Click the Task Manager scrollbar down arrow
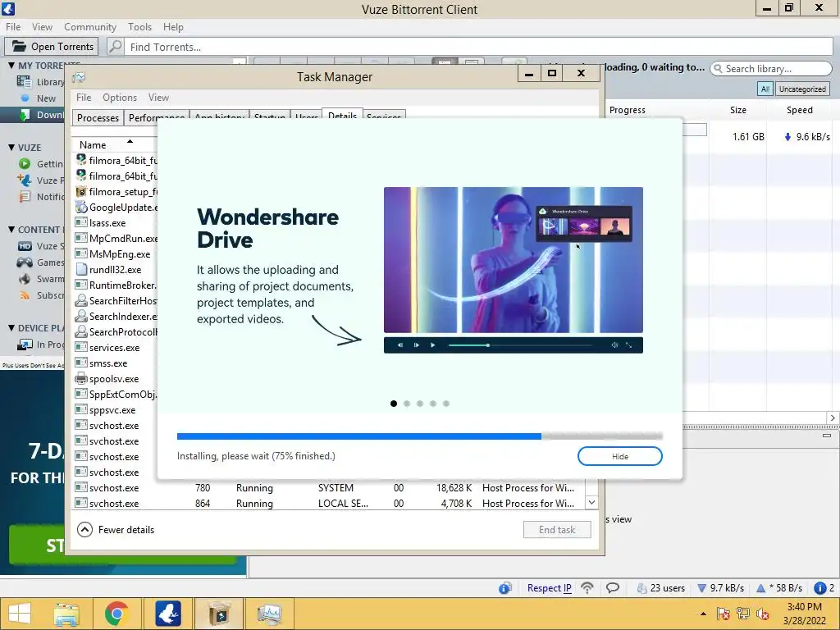The image size is (840, 630). [591, 503]
